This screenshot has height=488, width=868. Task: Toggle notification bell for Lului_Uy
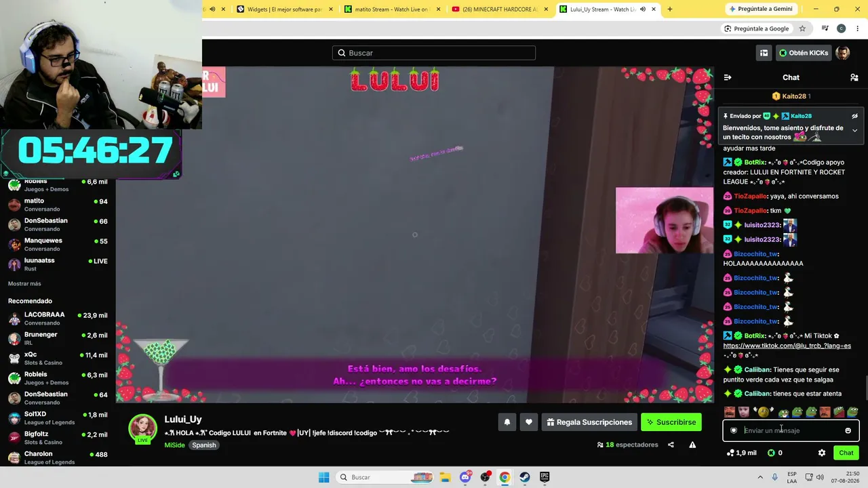click(x=507, y=422)
